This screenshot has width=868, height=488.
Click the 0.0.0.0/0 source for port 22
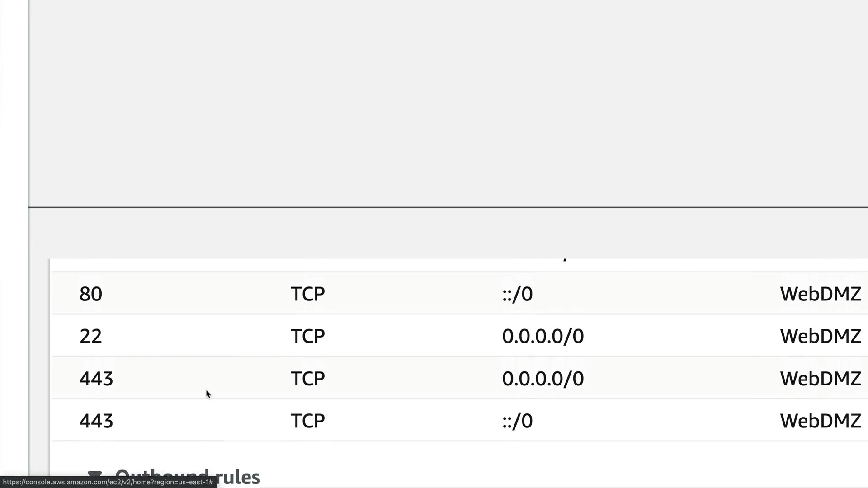click(x=542, y=336)
